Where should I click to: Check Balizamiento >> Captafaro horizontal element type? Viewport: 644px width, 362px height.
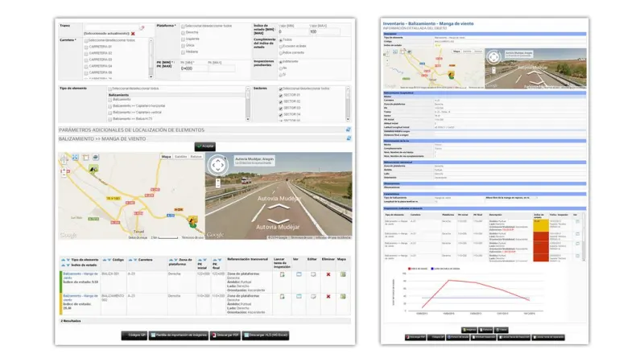tap(110, 106)
